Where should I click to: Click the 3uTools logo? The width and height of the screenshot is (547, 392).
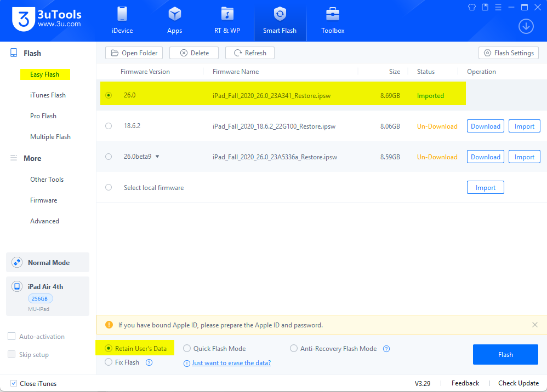pos(47,19)
